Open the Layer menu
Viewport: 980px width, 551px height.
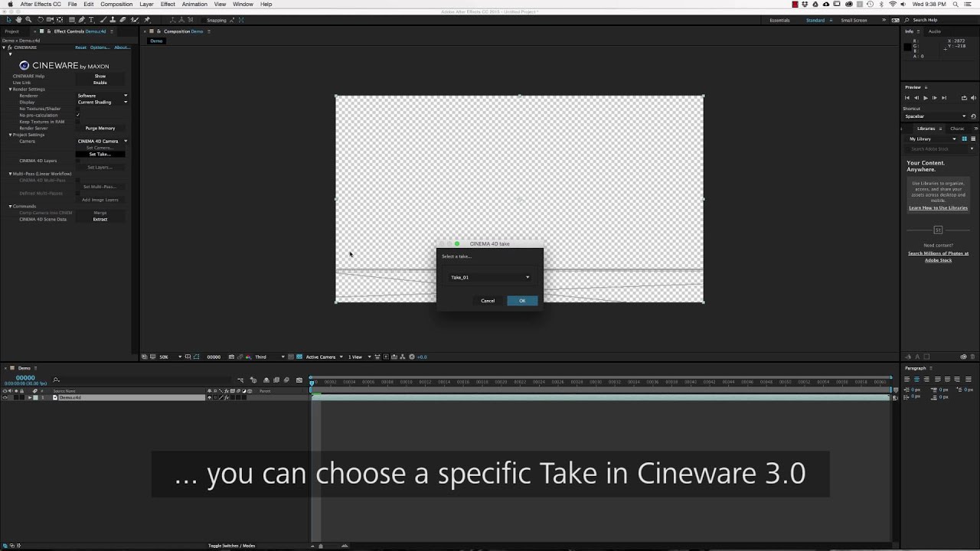pos(146,5)
